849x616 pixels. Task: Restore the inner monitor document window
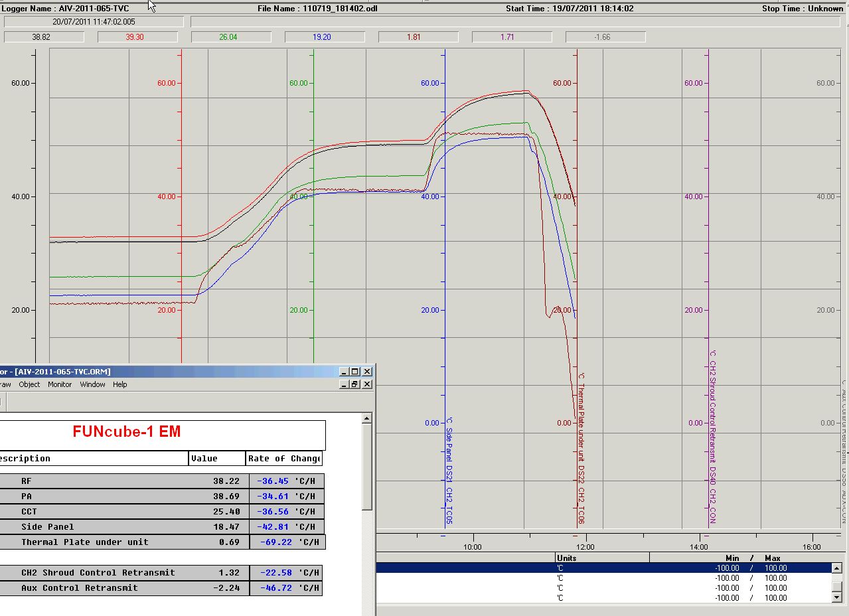(x=355, y=384)
